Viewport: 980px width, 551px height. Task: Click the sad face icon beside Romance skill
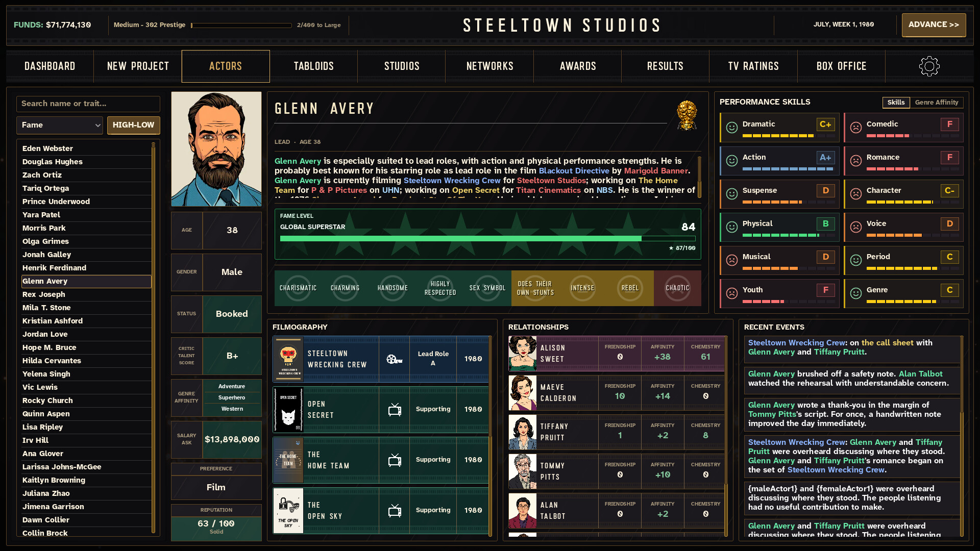(856, 161)
